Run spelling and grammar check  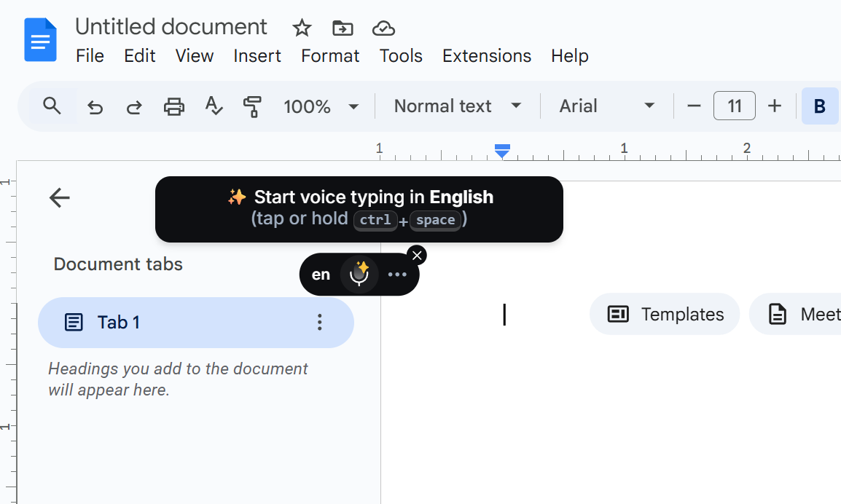(214, 106)
